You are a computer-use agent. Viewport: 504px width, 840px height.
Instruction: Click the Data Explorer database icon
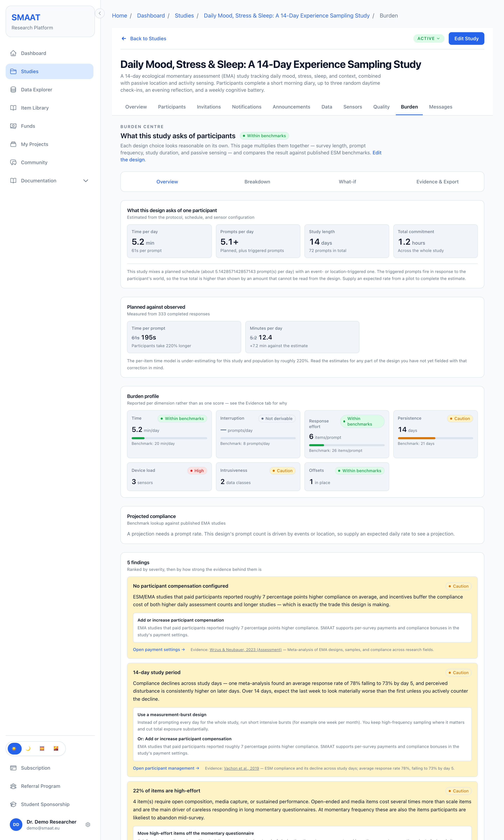13,90
